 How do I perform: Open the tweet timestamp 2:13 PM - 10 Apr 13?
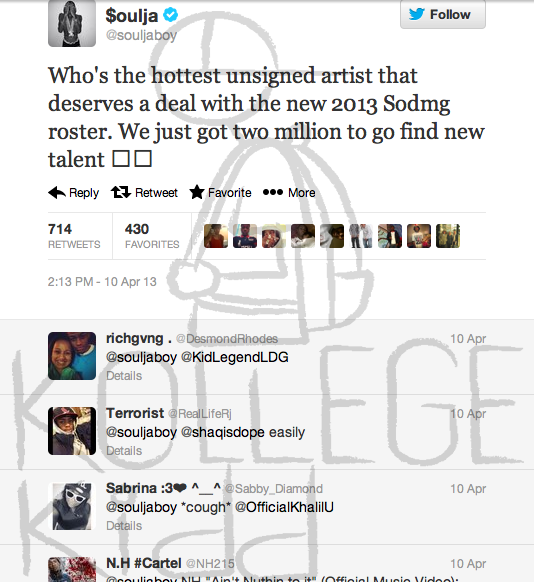tap(102, 282)
